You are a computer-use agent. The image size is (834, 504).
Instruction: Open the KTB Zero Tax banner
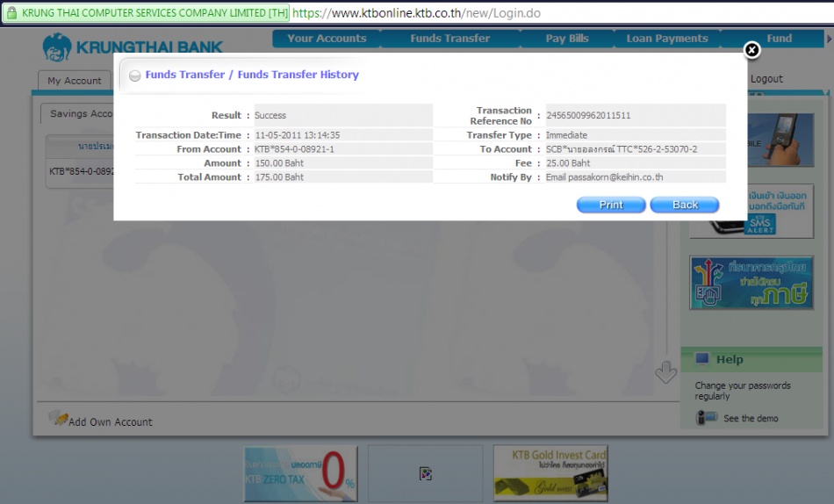pyautogui.click(x=300, y=473)
